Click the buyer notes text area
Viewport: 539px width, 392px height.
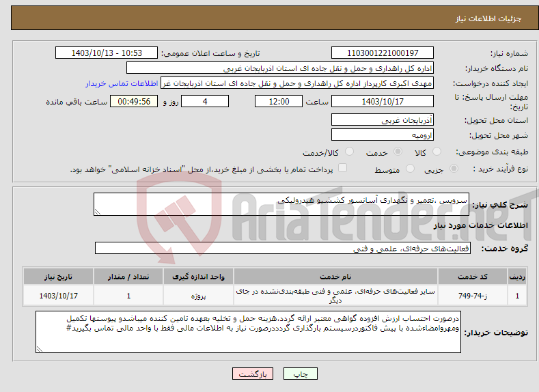tap(248, 332)
